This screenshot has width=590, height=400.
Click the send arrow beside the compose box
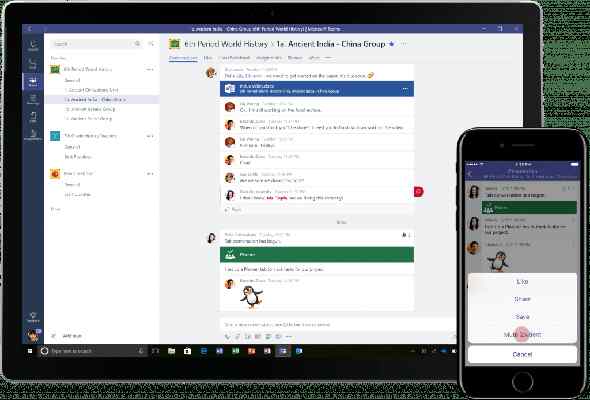pos(454,336)
